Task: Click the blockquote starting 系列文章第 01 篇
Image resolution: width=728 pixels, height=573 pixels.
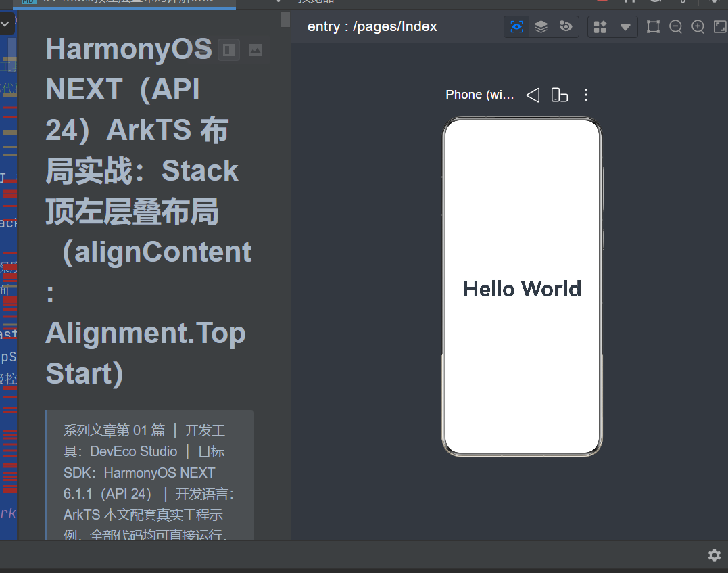Action: 149,475
